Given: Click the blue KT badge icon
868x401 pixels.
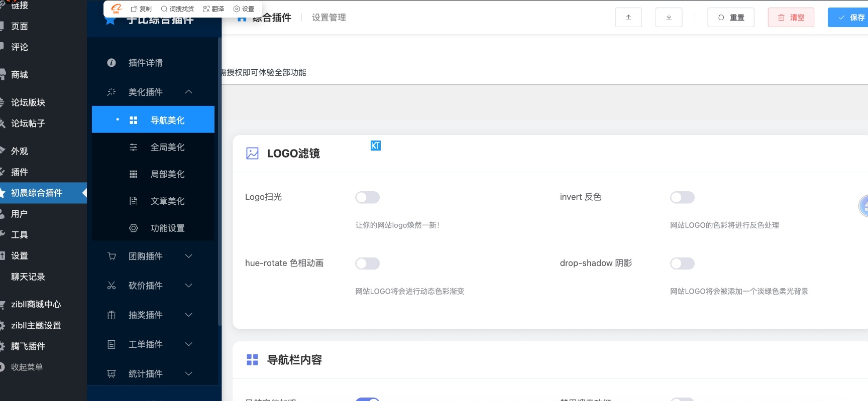Looking at the screenshot, I should 376,146.
